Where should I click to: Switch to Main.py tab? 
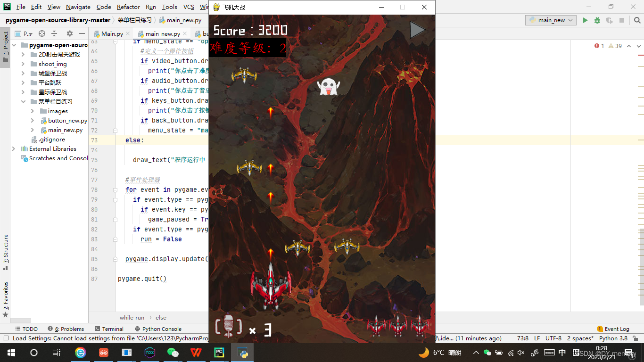pyautogui.click(x=112, y=33)
